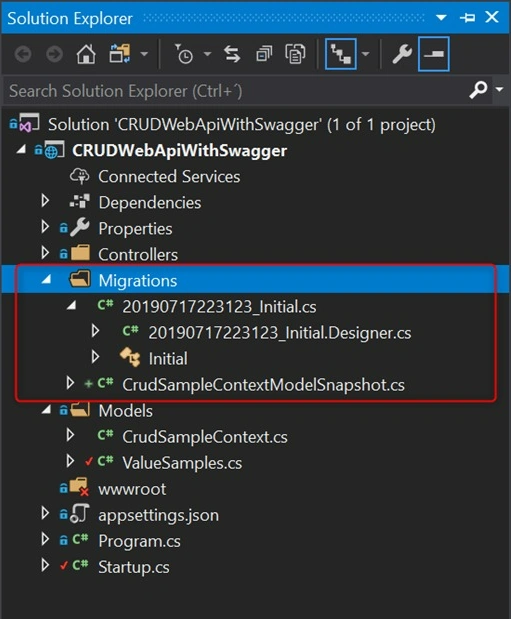Toggle the auto-hide pin icon
The width and height of the screenshot is (511, 619).
[468, 17]
